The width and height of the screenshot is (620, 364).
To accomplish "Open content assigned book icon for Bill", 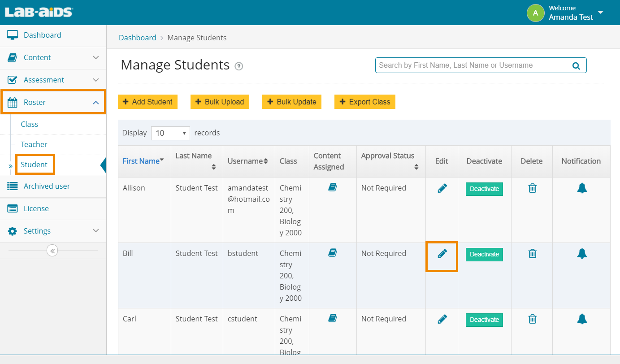I will coord(332,253).
